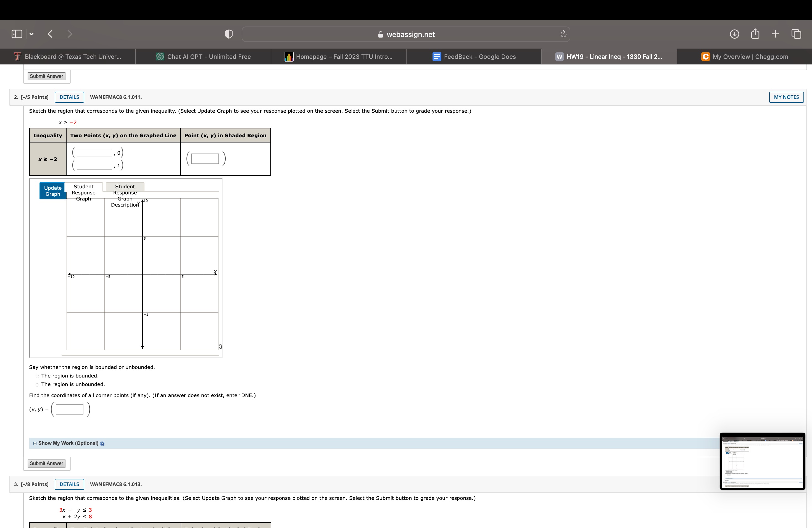
Task: Click the Update Graph button
Action: (52, 190)
